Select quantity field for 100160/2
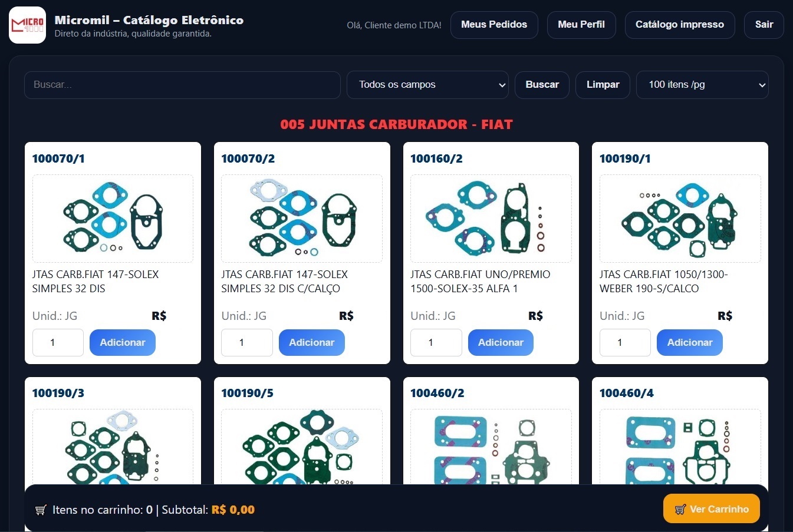 click(x=436, y=343)
